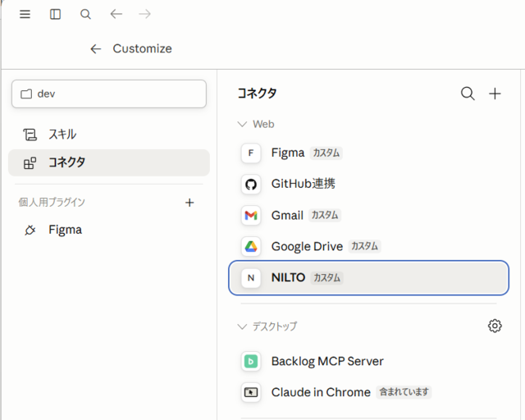
Task: Collapse the デスクトップ section chevron
Action: click(x=242, y=326)
